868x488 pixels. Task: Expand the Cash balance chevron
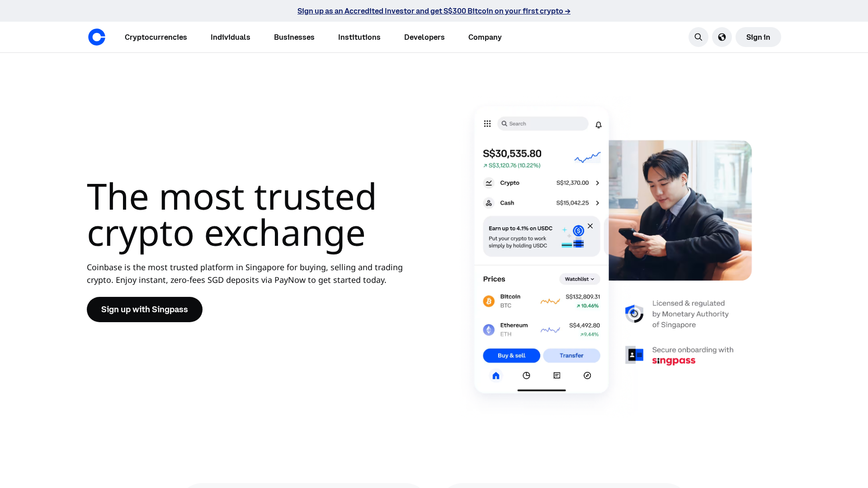(597, 203)
